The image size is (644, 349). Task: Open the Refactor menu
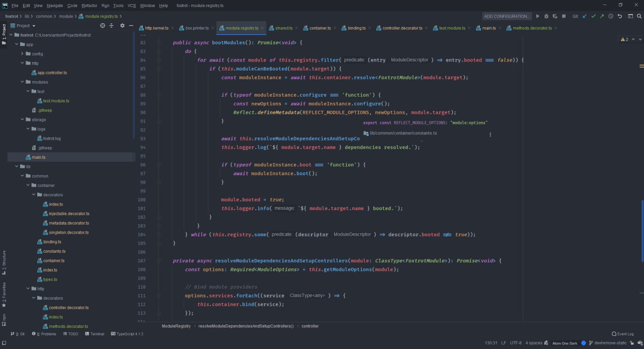point(89,6)
